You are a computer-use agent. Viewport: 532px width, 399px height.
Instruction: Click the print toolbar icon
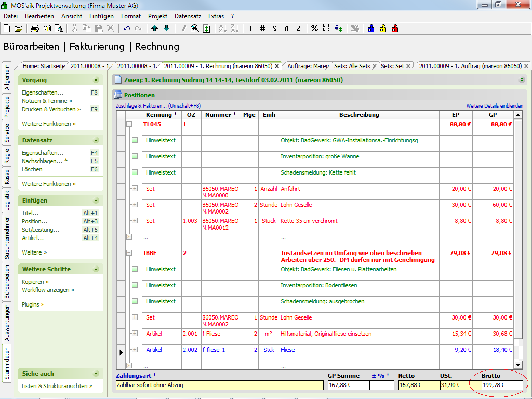pos(35,29)
